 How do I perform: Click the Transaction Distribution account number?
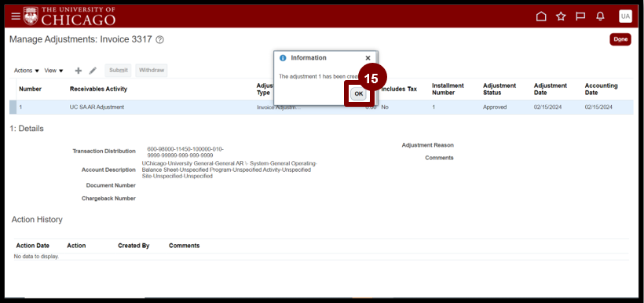[185, 152]
